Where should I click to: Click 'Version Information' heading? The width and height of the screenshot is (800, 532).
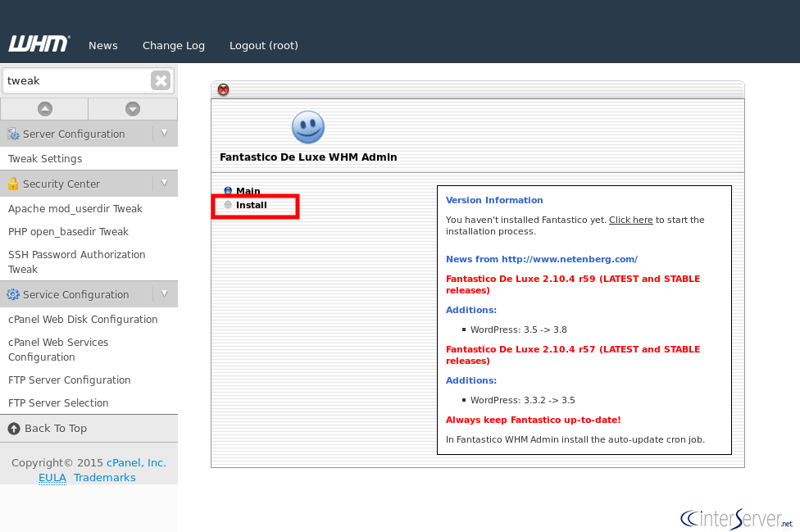click(x=494, y=200)
